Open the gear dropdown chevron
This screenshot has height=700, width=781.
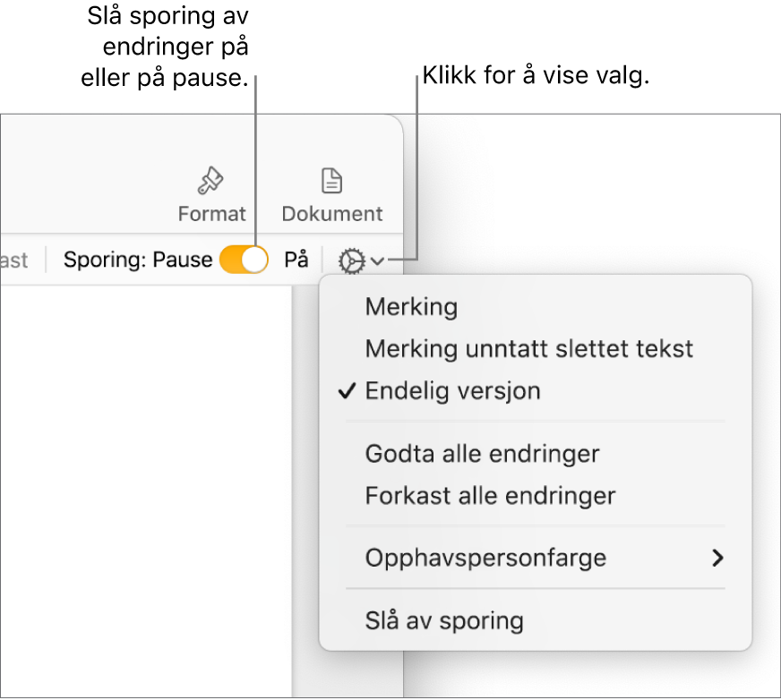(x=377, y=260)
